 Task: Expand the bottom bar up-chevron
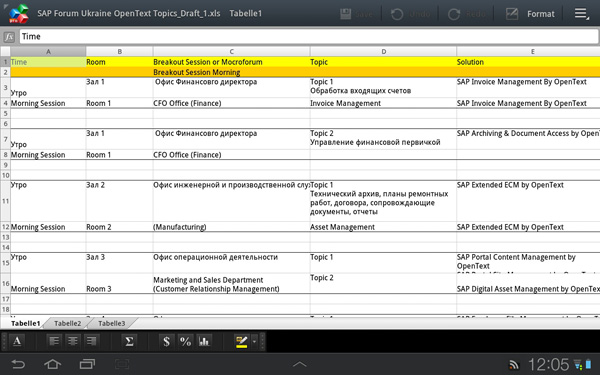[300, 364]
